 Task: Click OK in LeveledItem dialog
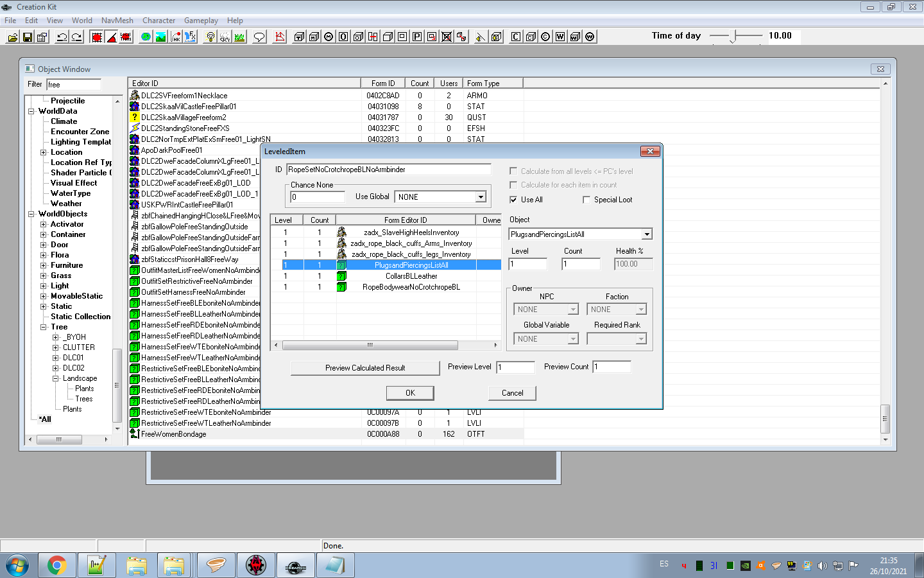(410, 393)
